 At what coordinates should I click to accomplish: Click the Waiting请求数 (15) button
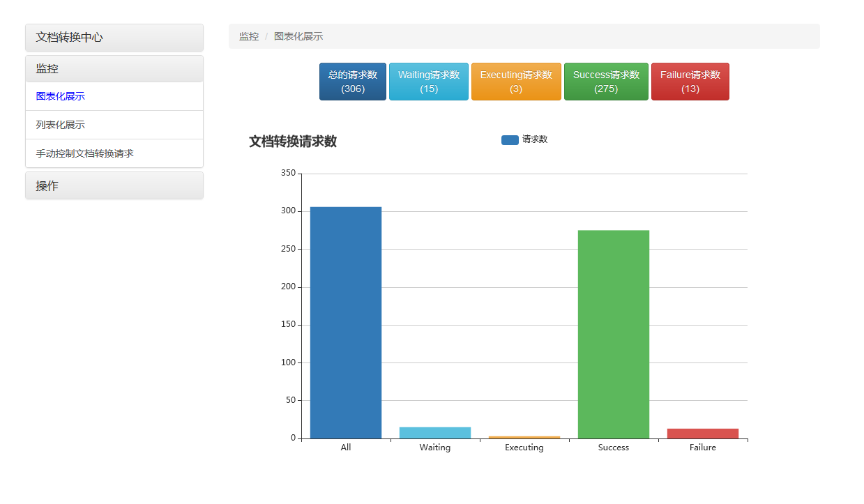pyautogui.click(x=429, y=82)
